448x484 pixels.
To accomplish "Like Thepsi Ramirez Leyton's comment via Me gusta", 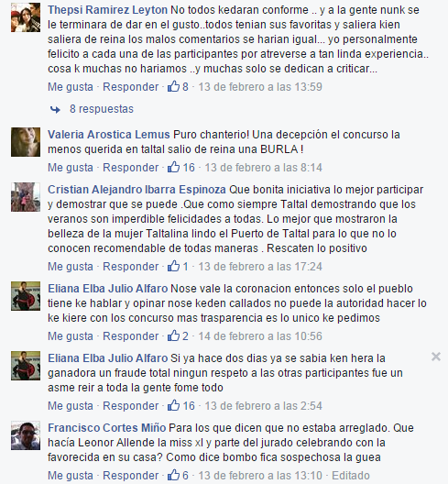I will (x=71, y=87).
